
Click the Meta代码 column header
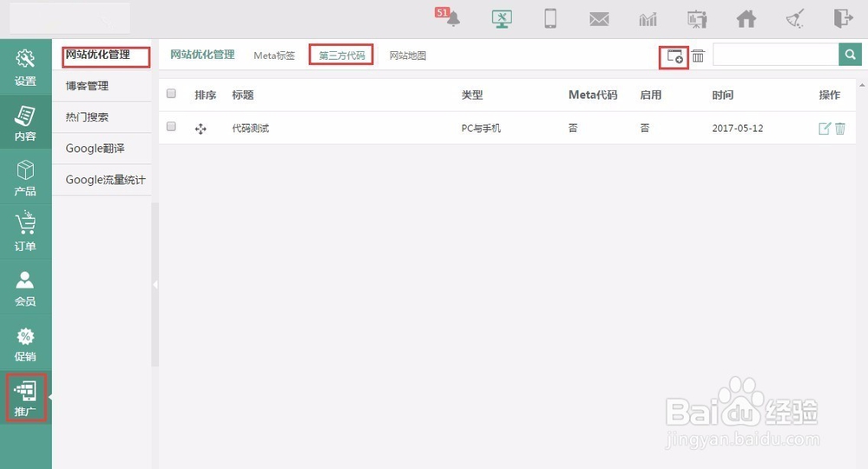[593, 95]
